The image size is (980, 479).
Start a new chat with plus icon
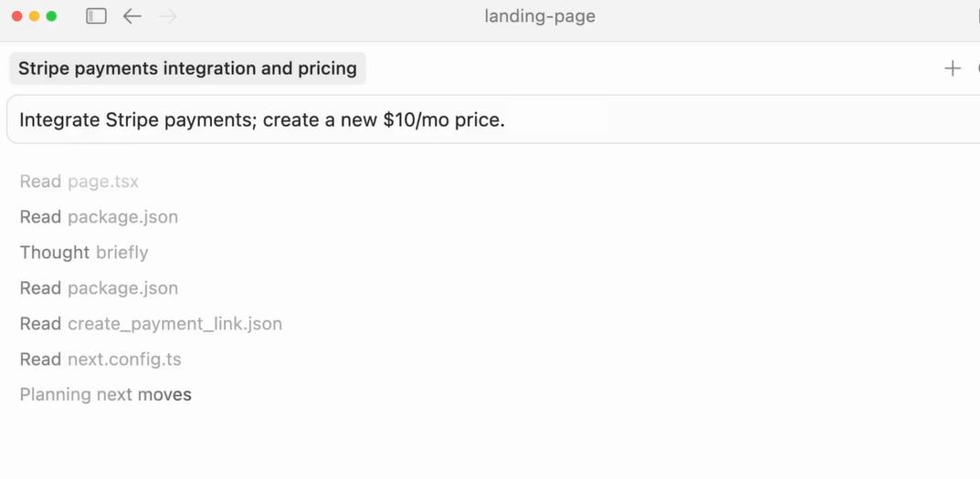pyautogui.click(x=953, y=68)
